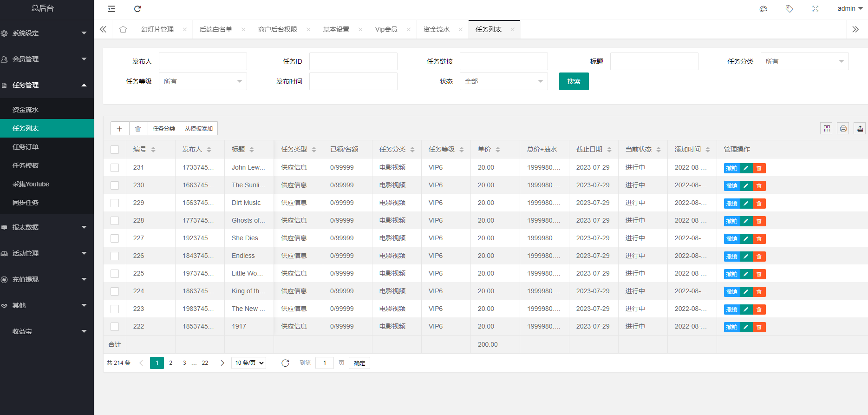
Task: Toggle sidebar collapse icon in header
Action: click(x=111, y=9)
